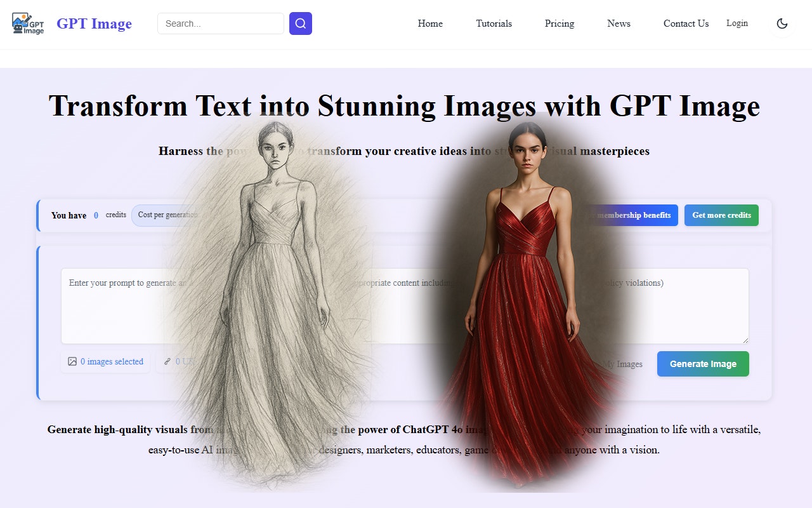This screenshot has width=812, height=508.
Task: Open Contact Us page
Action: 686,23
